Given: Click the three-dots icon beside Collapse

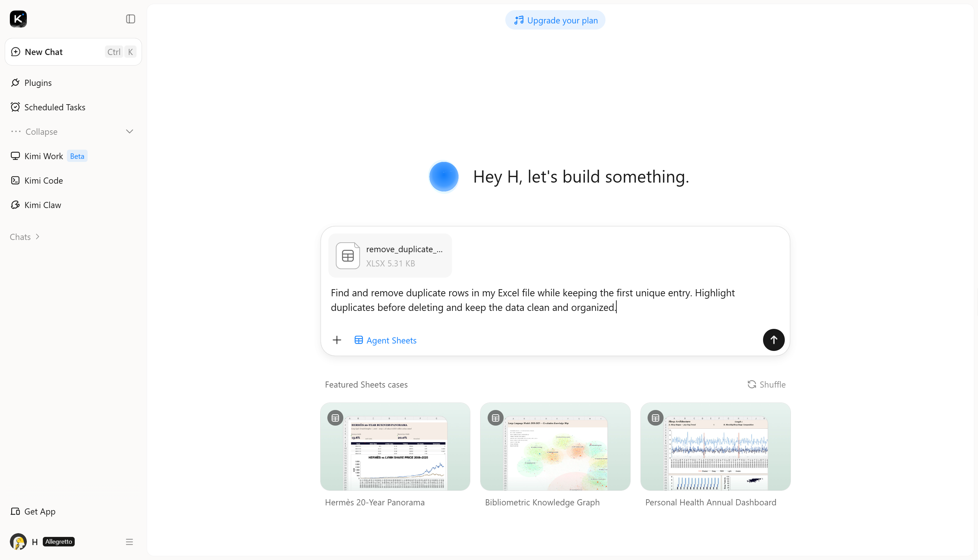Looking at the screenshot, I should pos(16,132).
